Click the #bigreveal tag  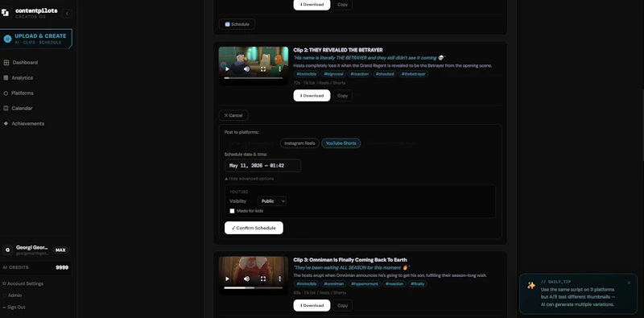pos(333,74)
